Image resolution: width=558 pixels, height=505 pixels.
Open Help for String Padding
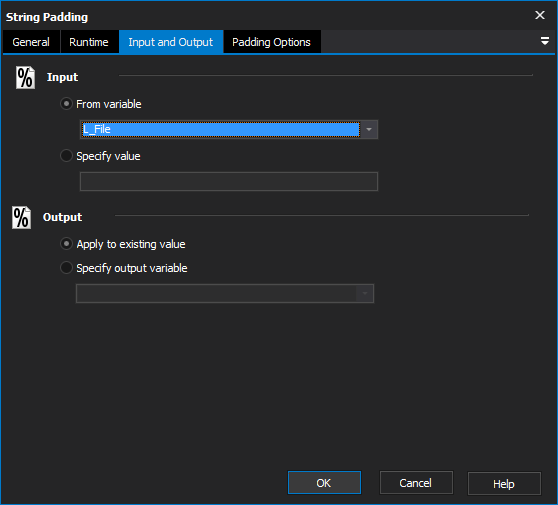[504, 483]
